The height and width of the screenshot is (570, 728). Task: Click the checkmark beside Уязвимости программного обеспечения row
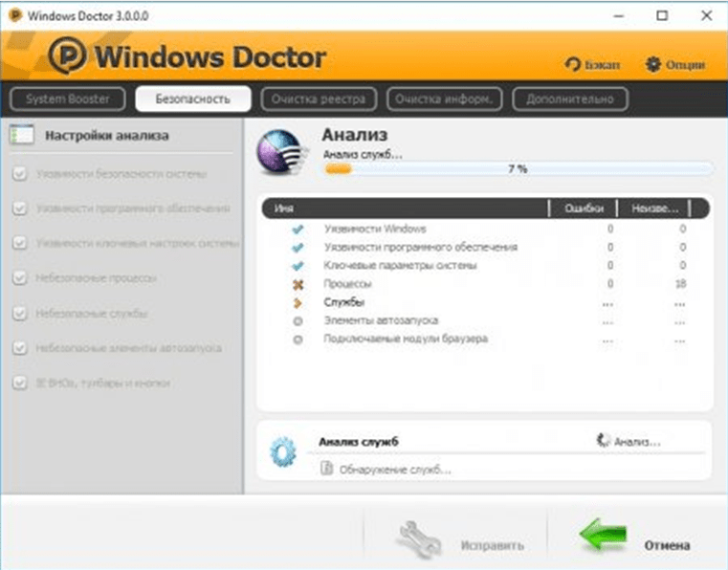tap(298, 248)
